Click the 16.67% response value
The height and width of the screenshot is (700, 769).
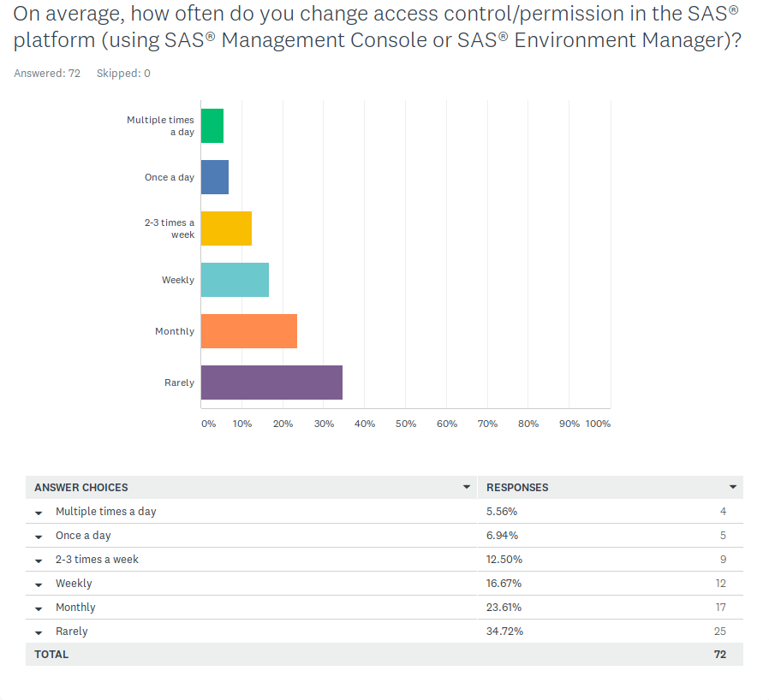(x=504, y=584)
